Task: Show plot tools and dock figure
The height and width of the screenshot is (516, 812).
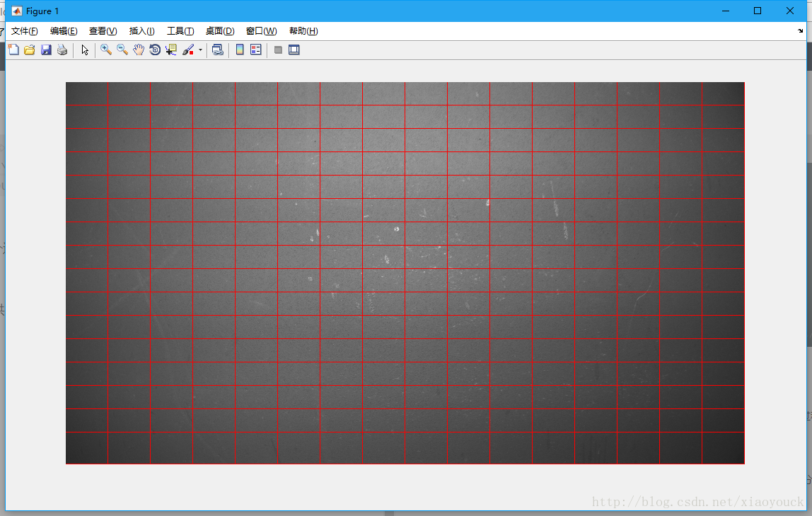Action: (x=294, y=50)
